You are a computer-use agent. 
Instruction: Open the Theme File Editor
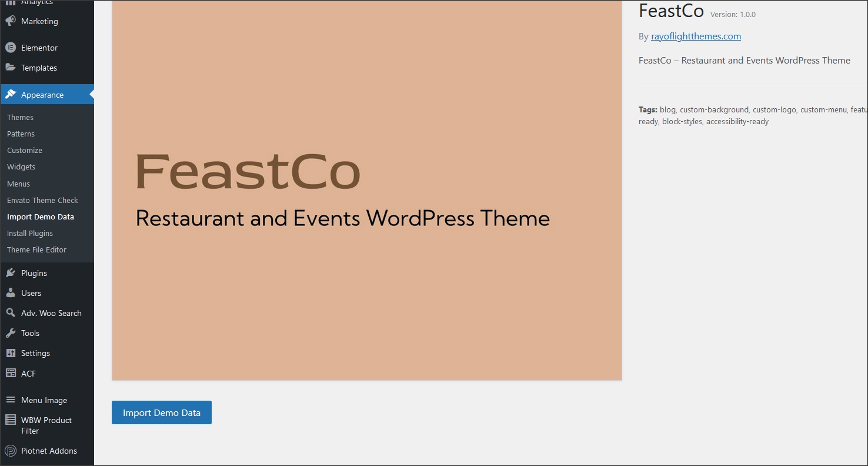(x=36, y=249)
